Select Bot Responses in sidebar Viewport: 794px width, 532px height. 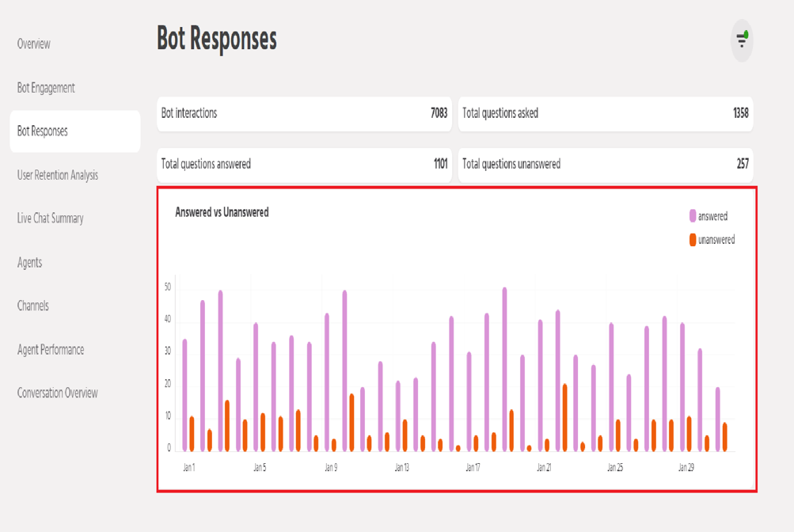coord(43,131)
